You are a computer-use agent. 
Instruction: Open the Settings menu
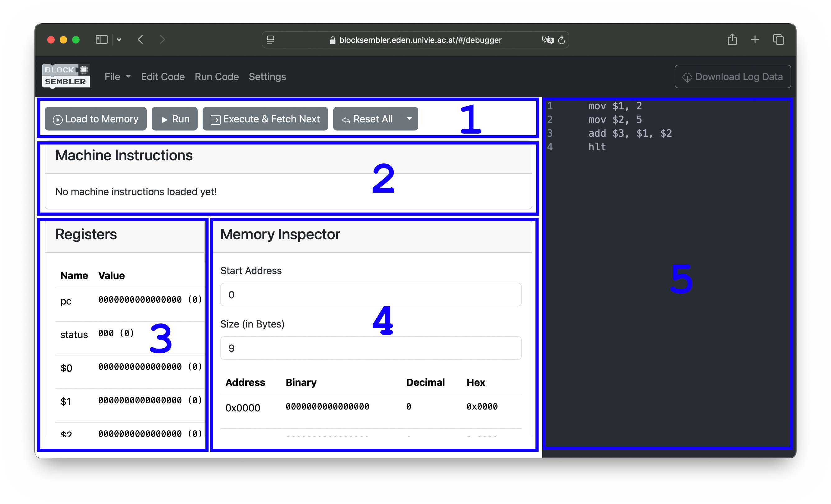tap(267, 76)
